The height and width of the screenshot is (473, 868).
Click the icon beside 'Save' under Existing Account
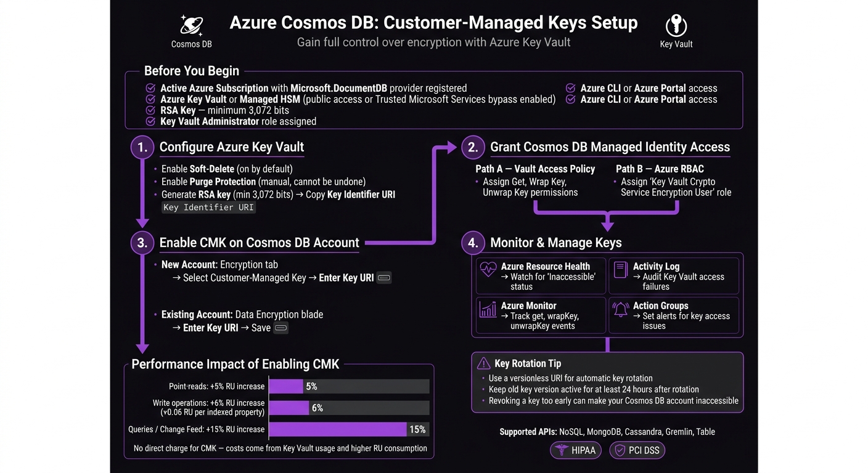[x=281, y=328]
